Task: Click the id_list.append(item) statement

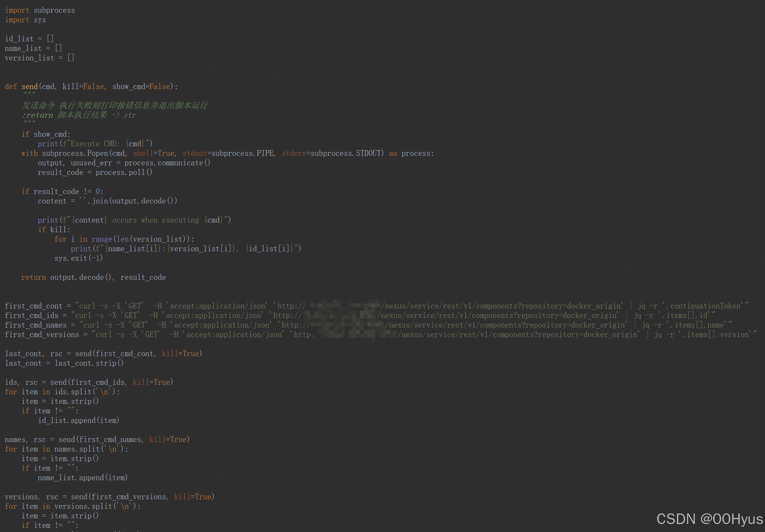Action: point(79,420)
